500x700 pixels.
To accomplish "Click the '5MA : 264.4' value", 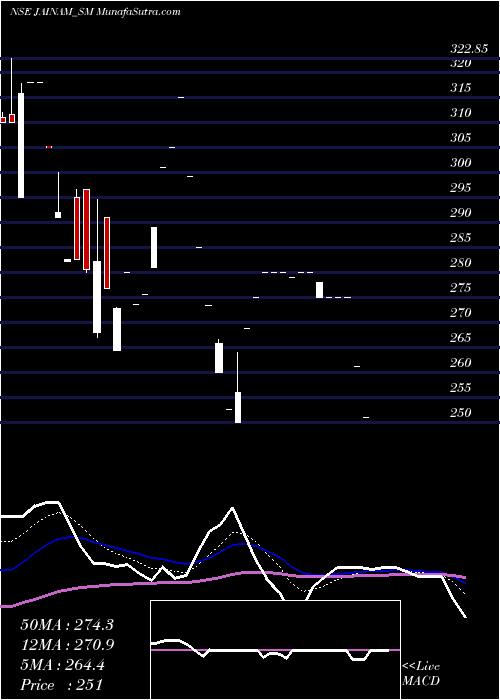I will click(62, 665).
